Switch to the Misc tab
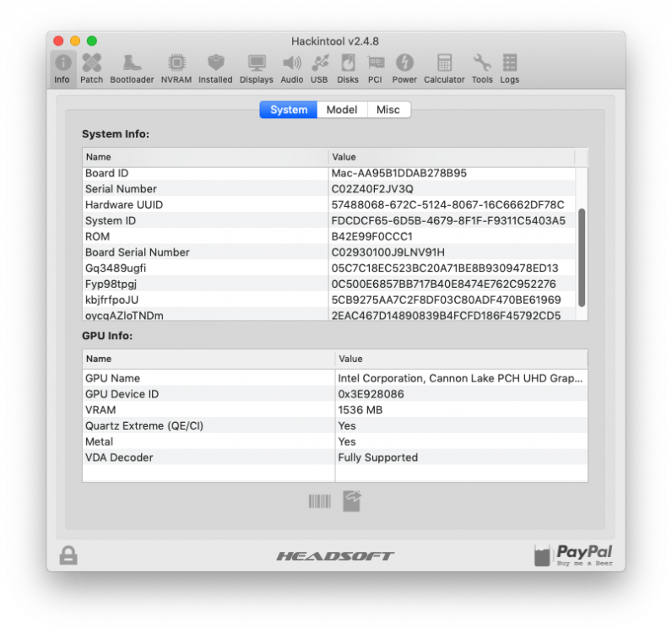672x633 pixels. click(x=388, y=110)
